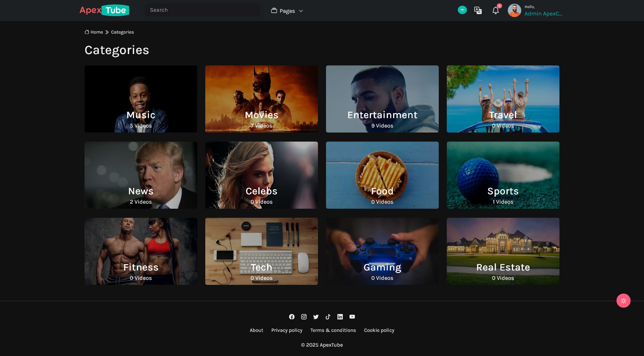Open the About footer link
This screenshot has height=356, width=644.
256,330
